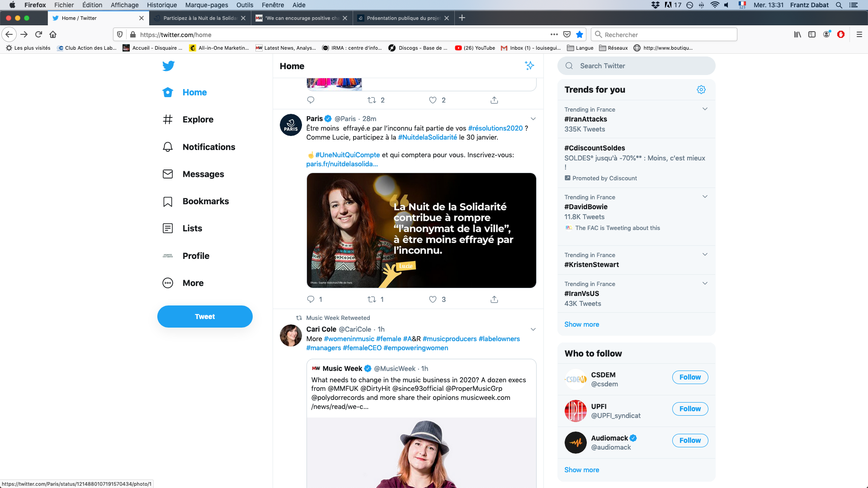Viewport: 868px width, 488px height.
Task: Open #CdiscountSoldes promoted trend
Action: [x=636, y=163]
